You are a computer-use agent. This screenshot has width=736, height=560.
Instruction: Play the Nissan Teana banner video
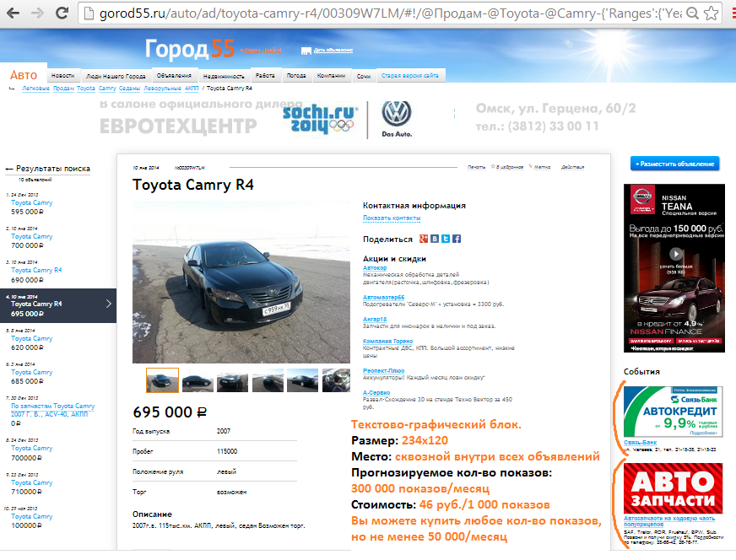676,254
